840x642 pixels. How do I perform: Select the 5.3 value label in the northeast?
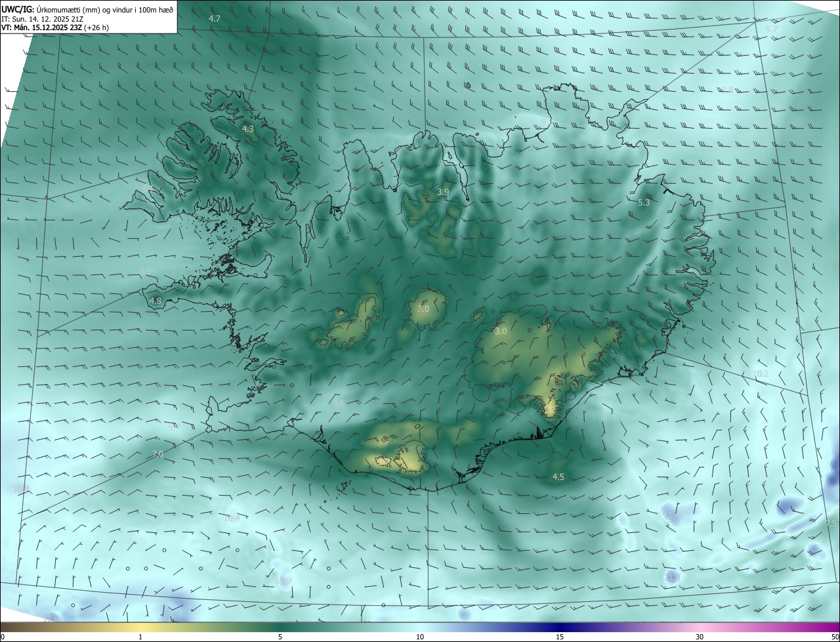click(644, 203)
